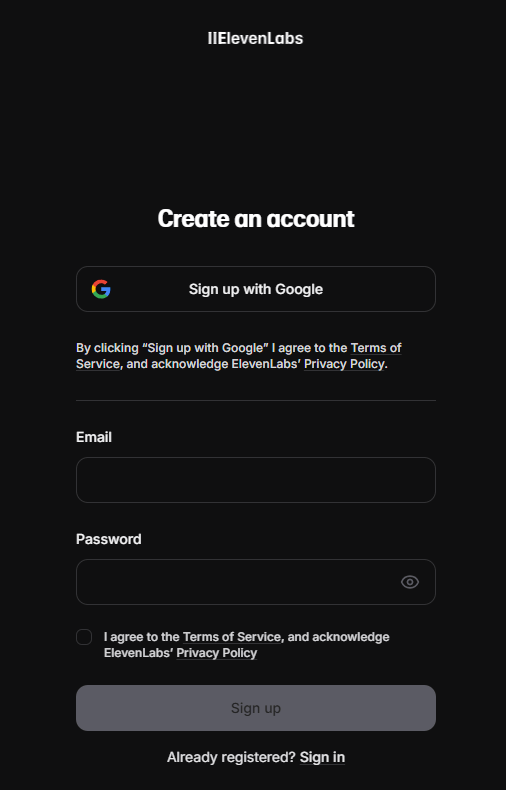Click the Email field label

click(94, 437)
